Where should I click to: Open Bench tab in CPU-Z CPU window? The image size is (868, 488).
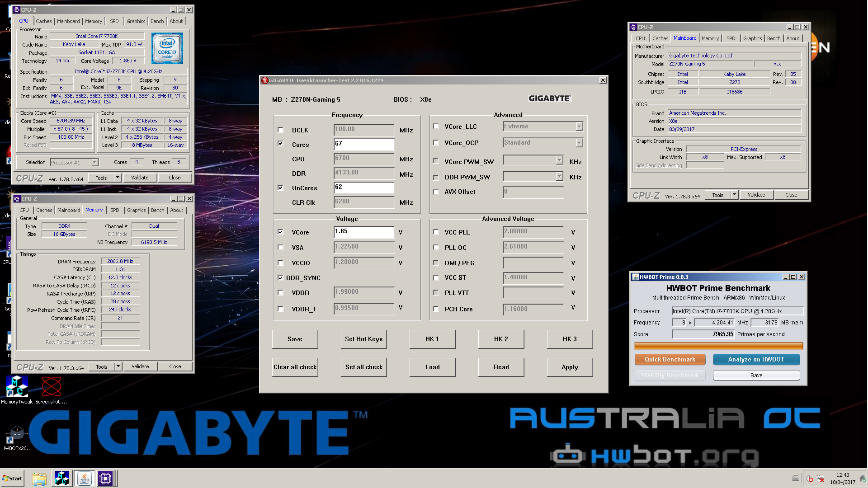click(157, 21)
